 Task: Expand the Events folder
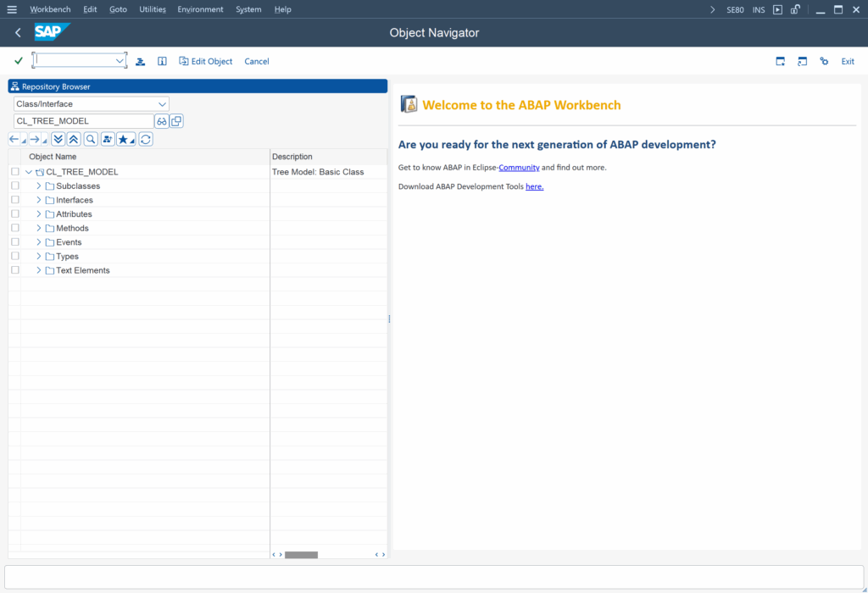(39, 241)
